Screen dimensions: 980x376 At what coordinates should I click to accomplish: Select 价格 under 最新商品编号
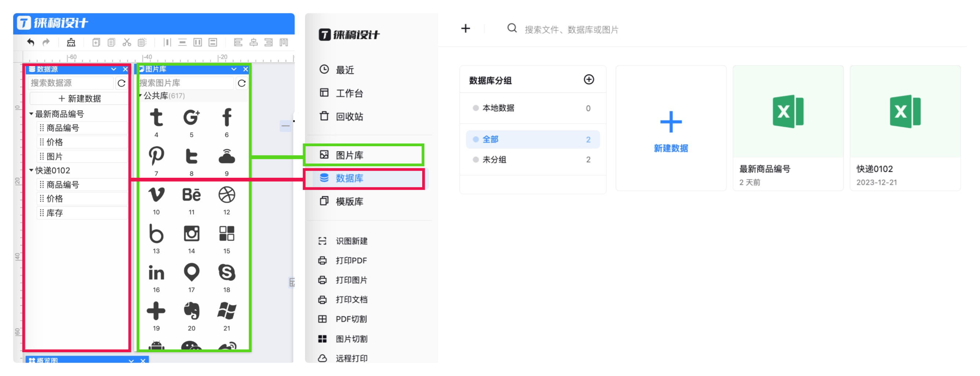point(82,142)
